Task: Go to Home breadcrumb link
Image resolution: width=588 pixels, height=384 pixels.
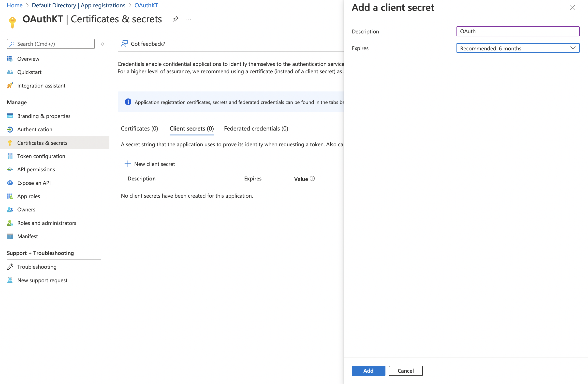Action: (15, 5)
